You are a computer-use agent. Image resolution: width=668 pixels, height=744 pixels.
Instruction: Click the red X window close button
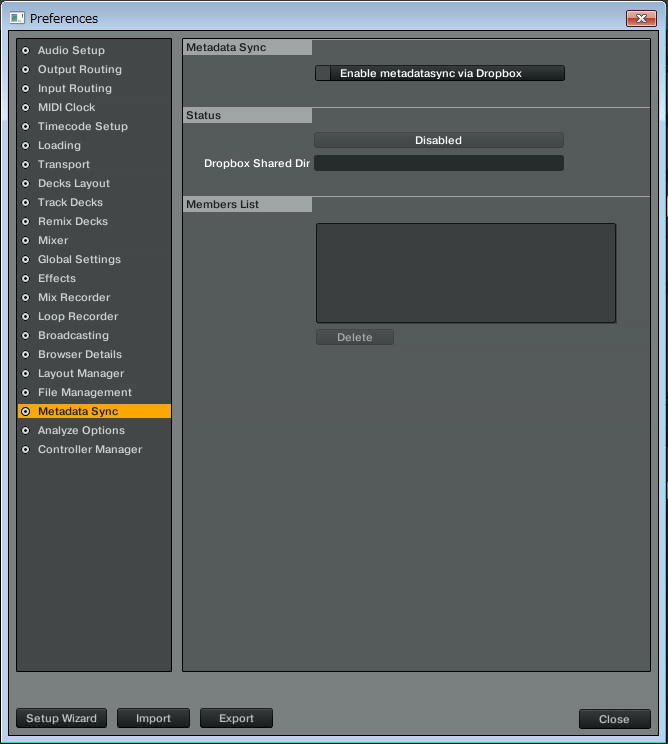(x=641, y=19)
